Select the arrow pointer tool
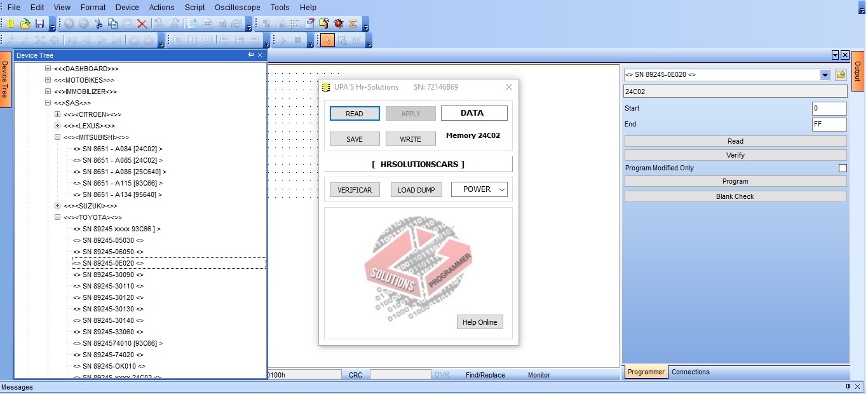 [x=327, y=40]
